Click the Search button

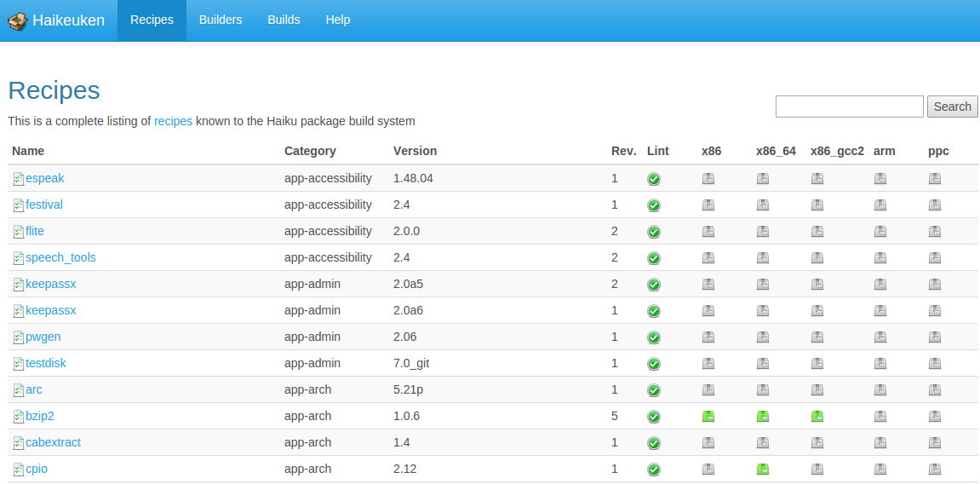pos(953,107)
